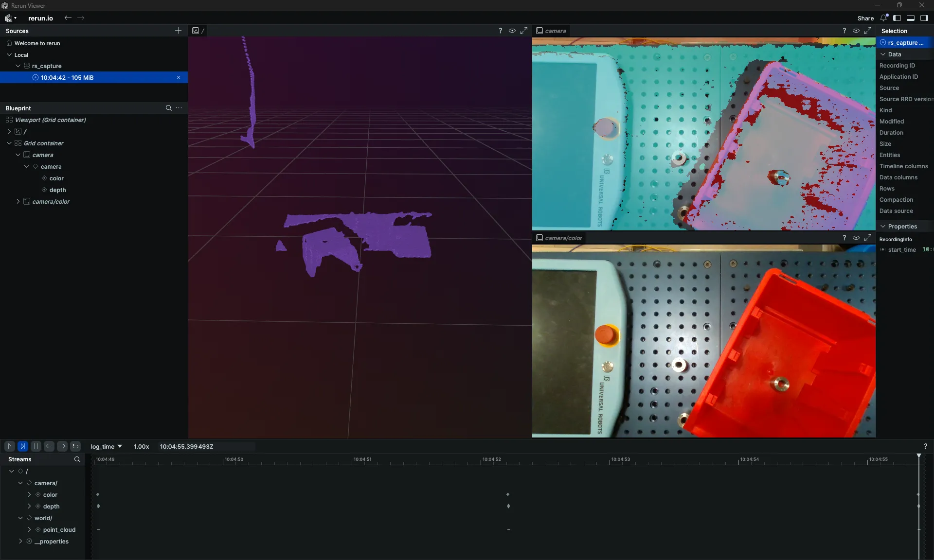This screenshot has height=560, width=934.
Task: Collapse the Grid container tree item
Action: pos(9,143)
